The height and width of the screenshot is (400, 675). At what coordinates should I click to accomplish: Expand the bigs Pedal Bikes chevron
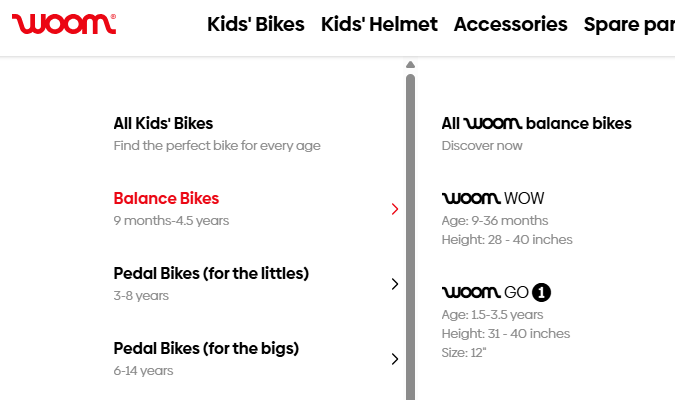pos(395,359)
